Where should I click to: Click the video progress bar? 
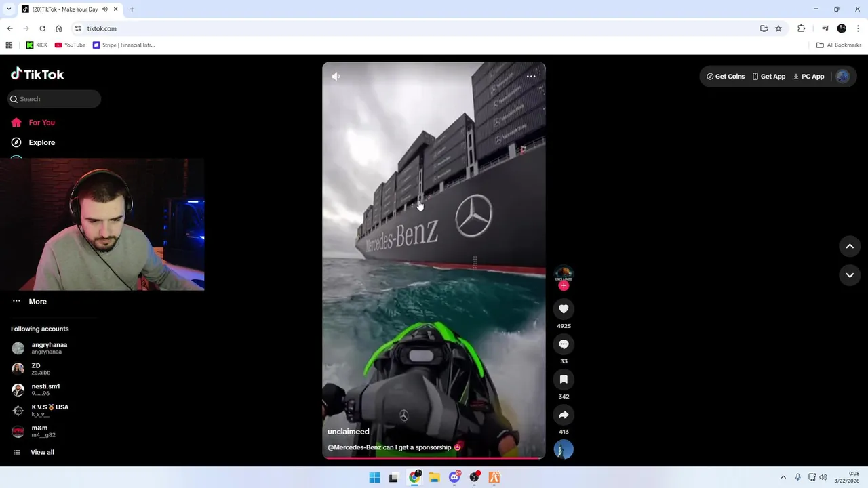pyautogui.click(x=434, y=458)
